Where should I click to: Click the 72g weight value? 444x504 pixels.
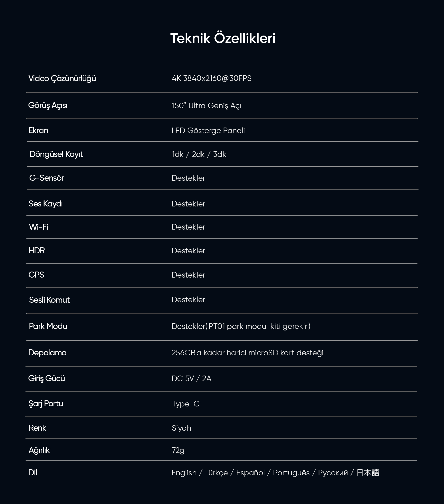[178, 450]
